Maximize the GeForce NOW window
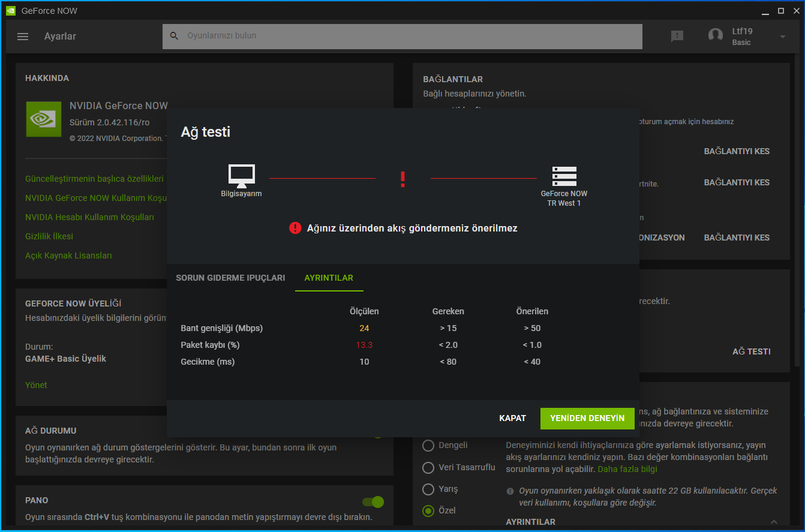This screenshot has width=805, height=532. click(x=781, y=11)
